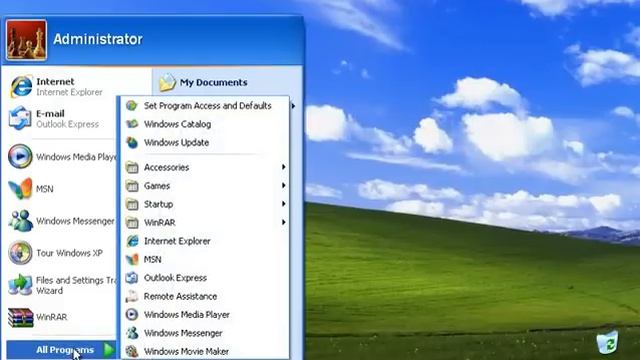Click the Windows Catalog icon
The width and height of the screenshot is (640, 360).
132,124
